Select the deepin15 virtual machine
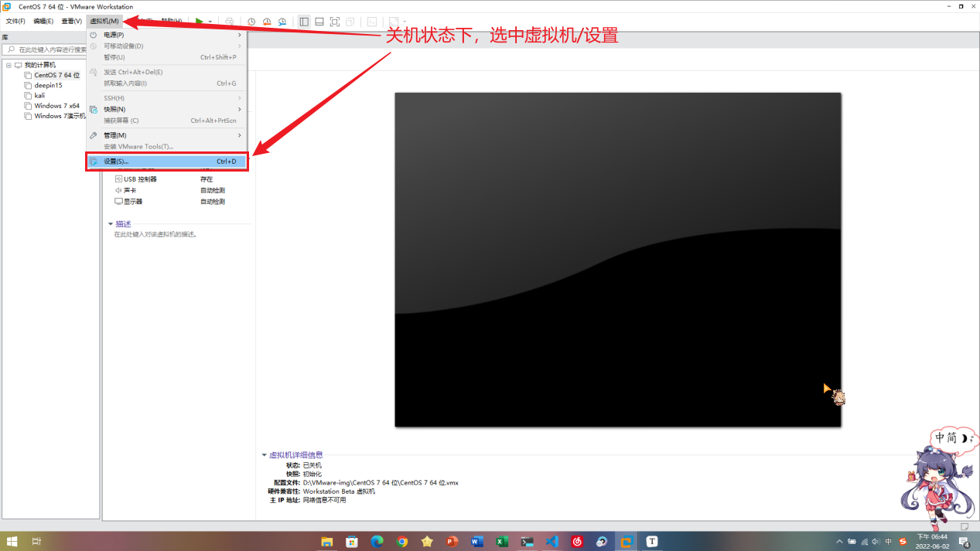The image size is (980, 551). 43,85
